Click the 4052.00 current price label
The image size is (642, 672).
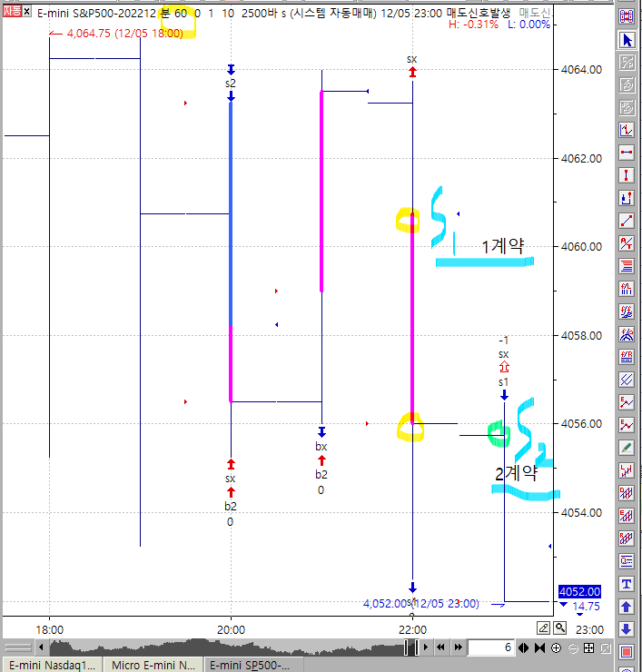(x=578, y=591)
